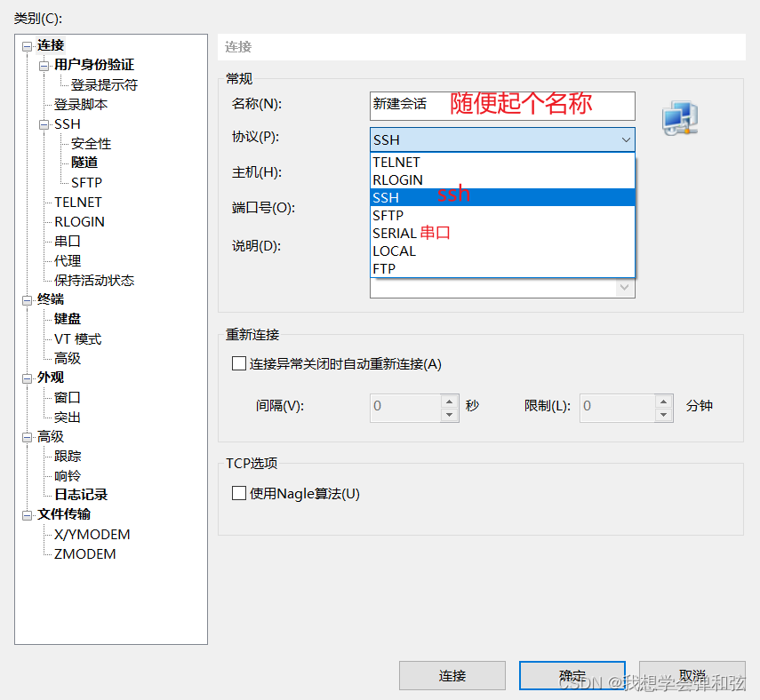Collapse the 文件传输 tree node
The height and width of the screenshot is (700, 760).
[28, 515]
